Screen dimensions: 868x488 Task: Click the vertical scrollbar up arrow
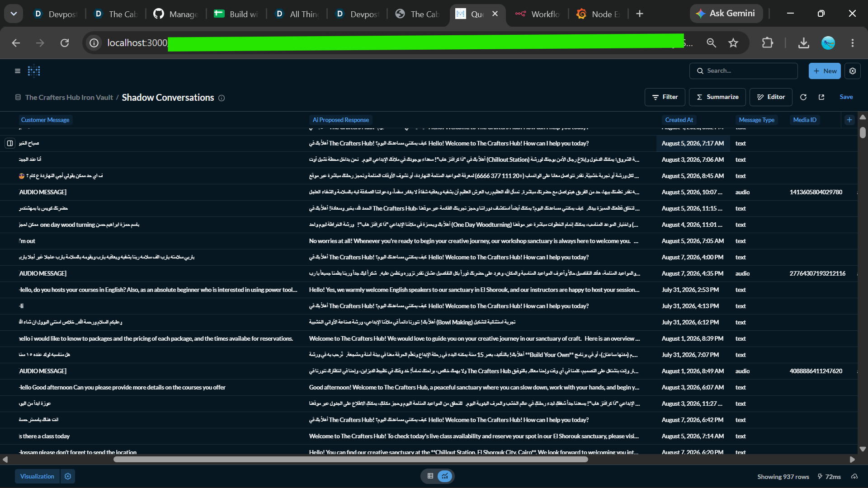click(x=863, y=117)
